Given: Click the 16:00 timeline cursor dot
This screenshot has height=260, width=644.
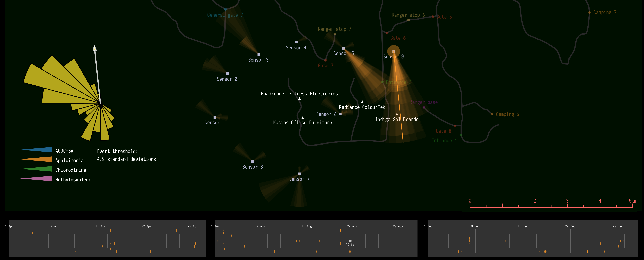Looking at the screenshot, I should click(350, 241).
